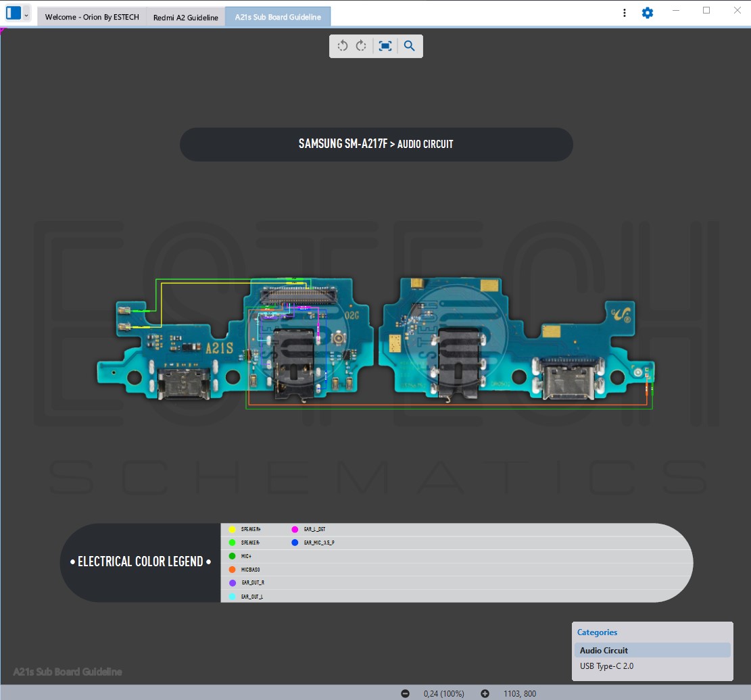This screenshot has width=751, height=700.
Task: Select Audio Circuit category
Action: 652,650
